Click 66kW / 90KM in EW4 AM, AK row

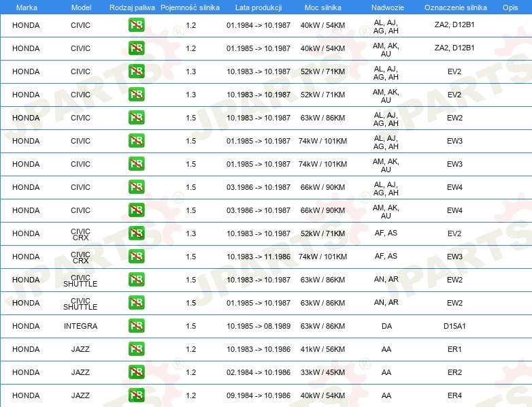[x=322, y=210]
